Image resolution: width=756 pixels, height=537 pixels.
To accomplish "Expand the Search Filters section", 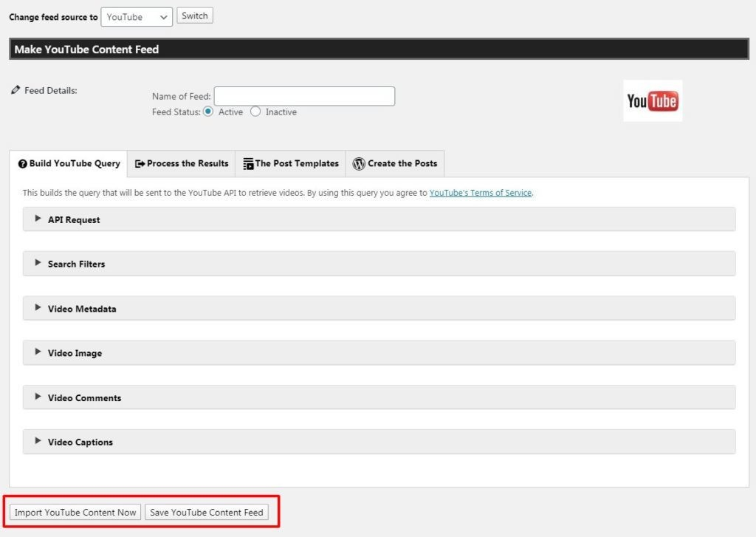I will pyautogui.click(x=76, y=264).
